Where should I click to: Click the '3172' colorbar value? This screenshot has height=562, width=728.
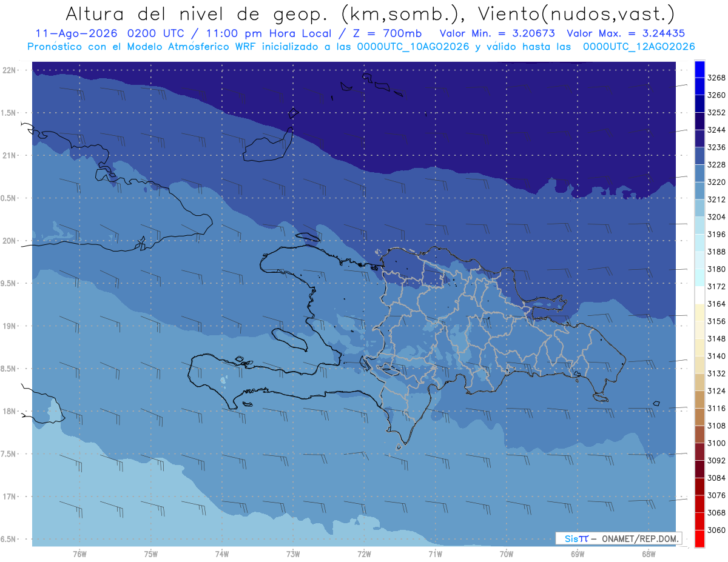[716, 286]
